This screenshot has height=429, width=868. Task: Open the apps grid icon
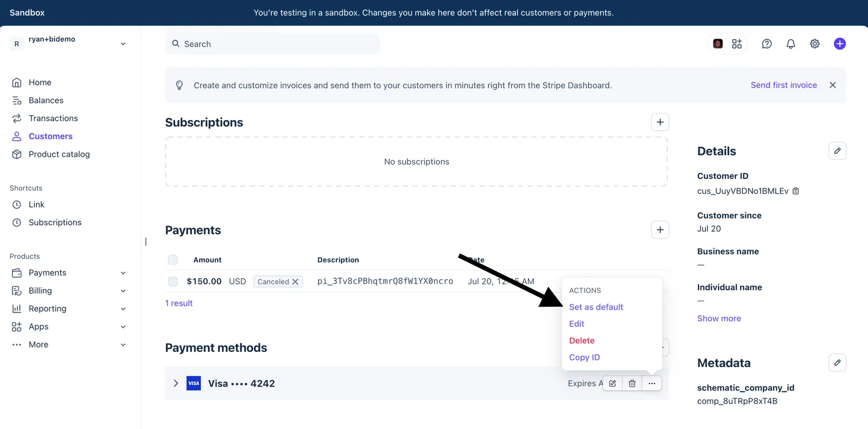(737, 44)
